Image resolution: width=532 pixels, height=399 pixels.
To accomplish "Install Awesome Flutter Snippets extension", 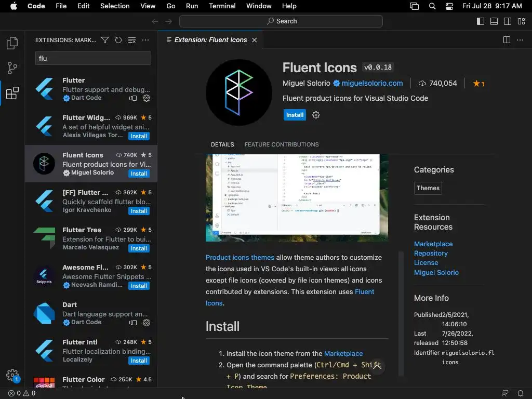I will (139, 286).
